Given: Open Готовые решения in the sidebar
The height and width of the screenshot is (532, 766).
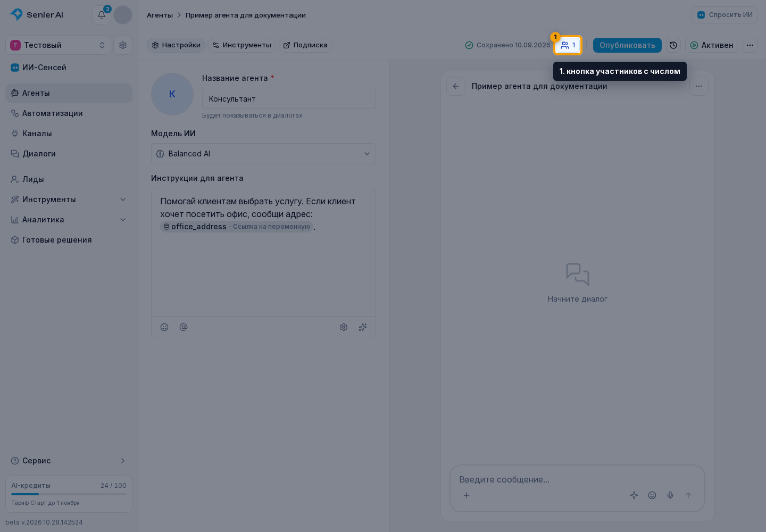Looking at the screenshot, I should (x=69, y=240).
